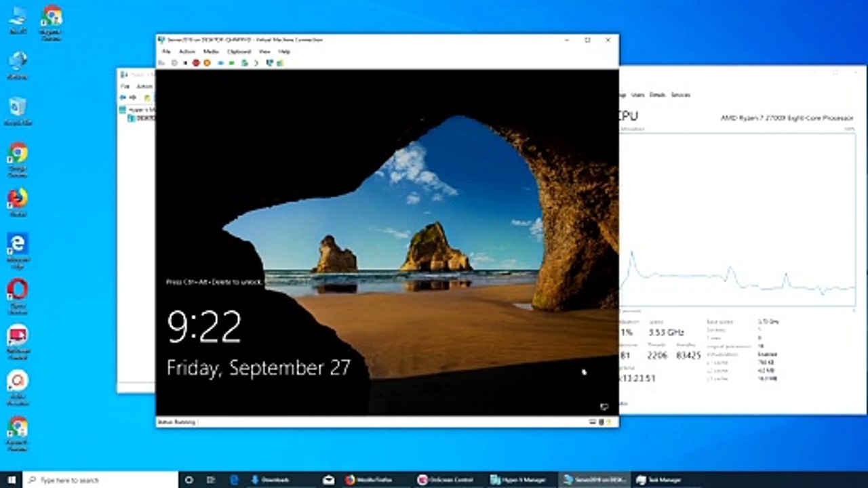Click 'Press Ctrl+Alt+Delete to unlock' text
The width and height of the screenshot is (868, 488).
pos(214,281)
